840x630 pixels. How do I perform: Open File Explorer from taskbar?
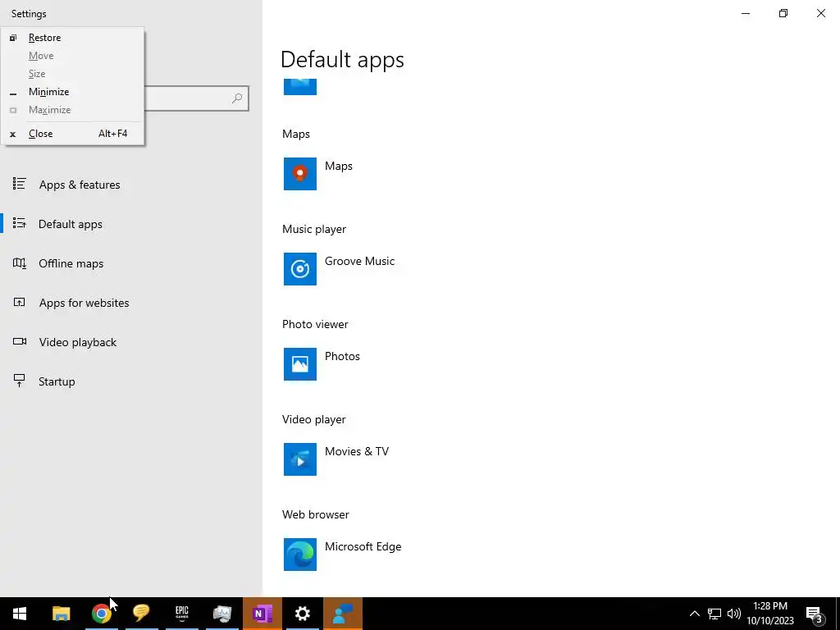pyautogui.click(x=61, y=614)
